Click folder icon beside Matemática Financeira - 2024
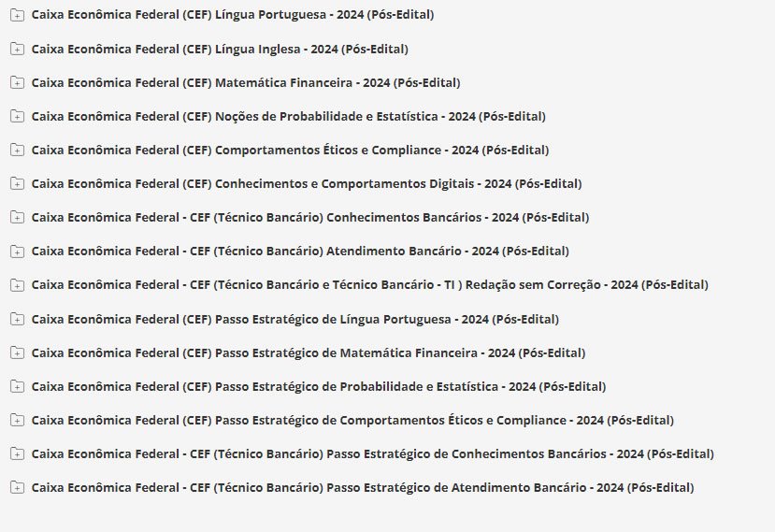Viewport: 775px width, 532px height. point(17,82)
